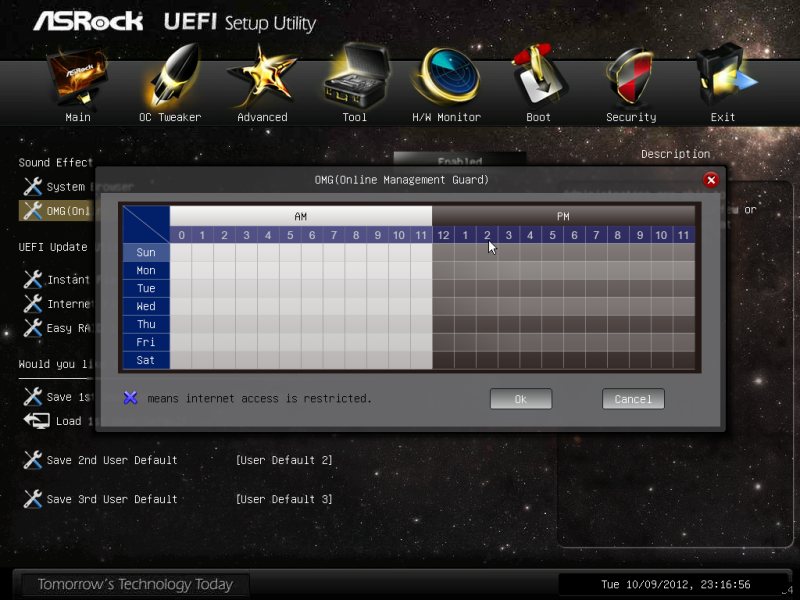Toggle restriction for Friday 8 PM cell

pos(618,342)
